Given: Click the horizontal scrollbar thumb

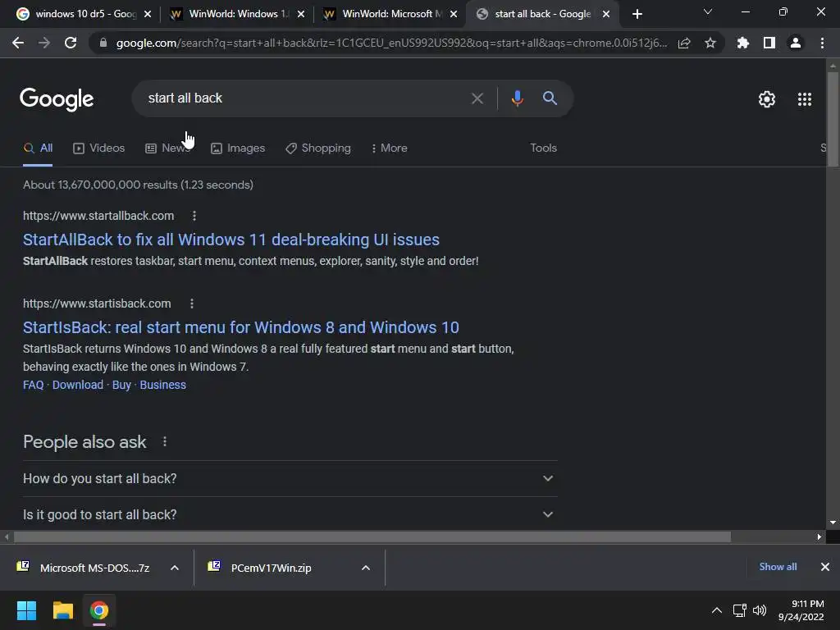Looking at the screenshot, I should pyautogui.click(x=372, y=536).
